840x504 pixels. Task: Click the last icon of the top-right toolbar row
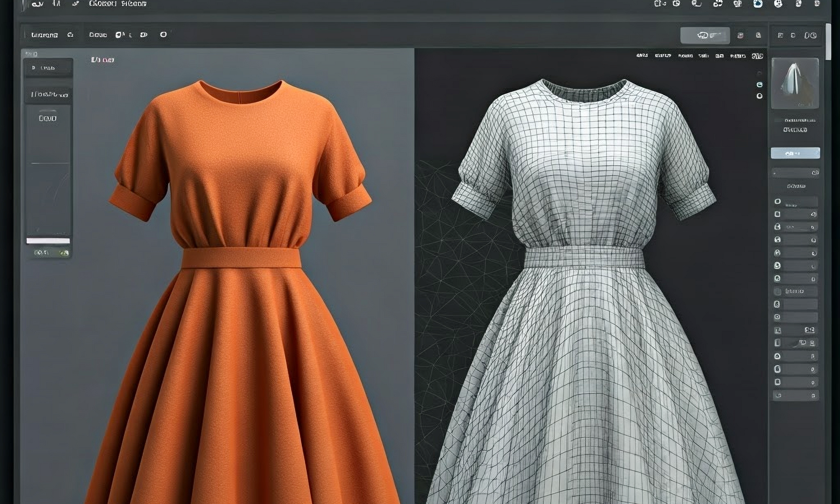[x=817, y=3]
